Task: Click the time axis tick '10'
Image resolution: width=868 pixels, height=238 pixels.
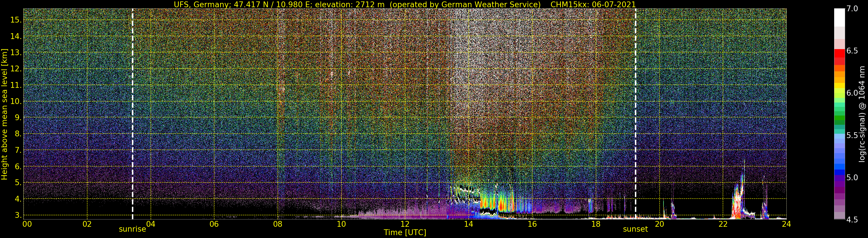Action: (341, 224)
